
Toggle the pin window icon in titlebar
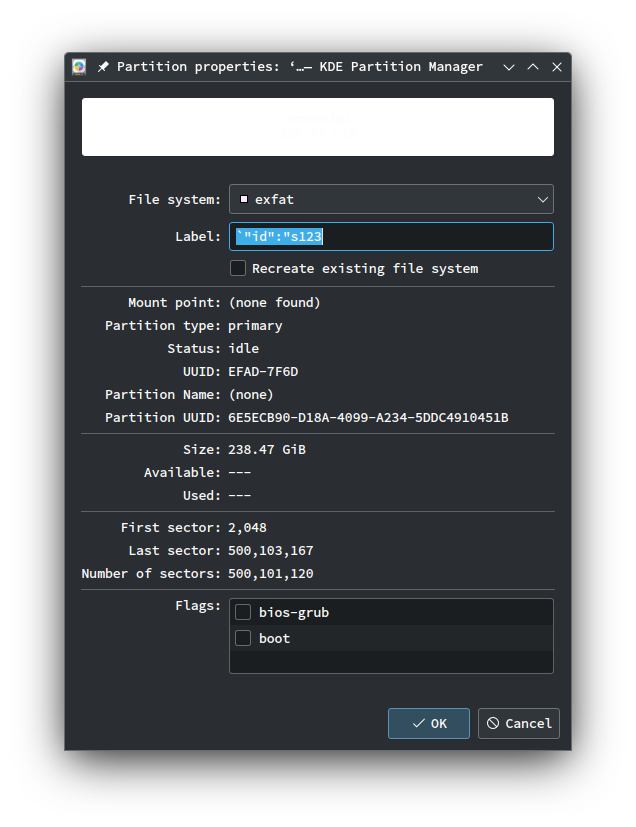103,67
